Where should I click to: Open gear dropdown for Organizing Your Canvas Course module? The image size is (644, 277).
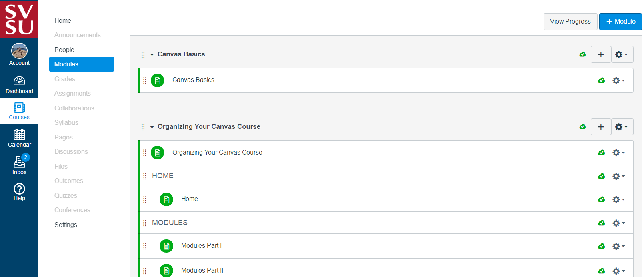coord(622,127)
